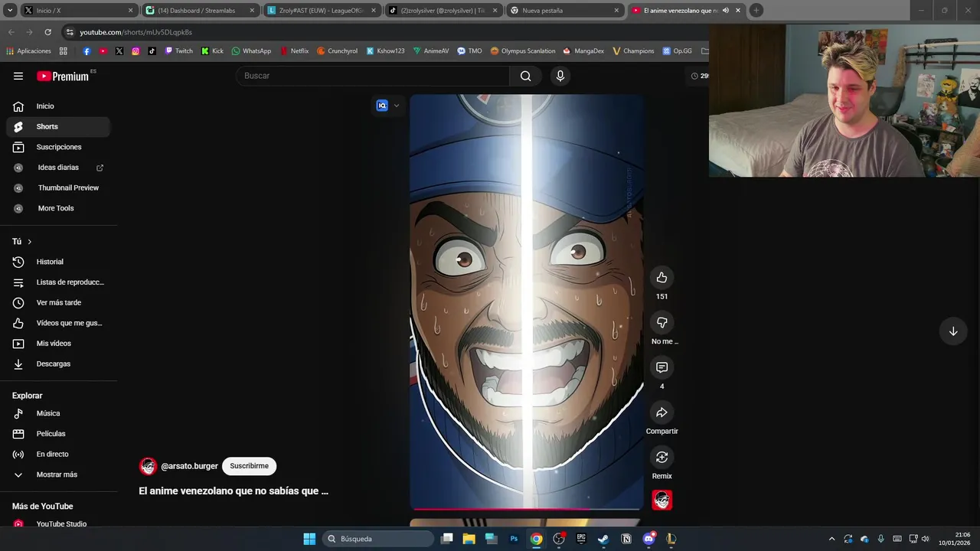Click the address bar URL
The height and width of the screenshot is (551, 980).
[136, 32]
